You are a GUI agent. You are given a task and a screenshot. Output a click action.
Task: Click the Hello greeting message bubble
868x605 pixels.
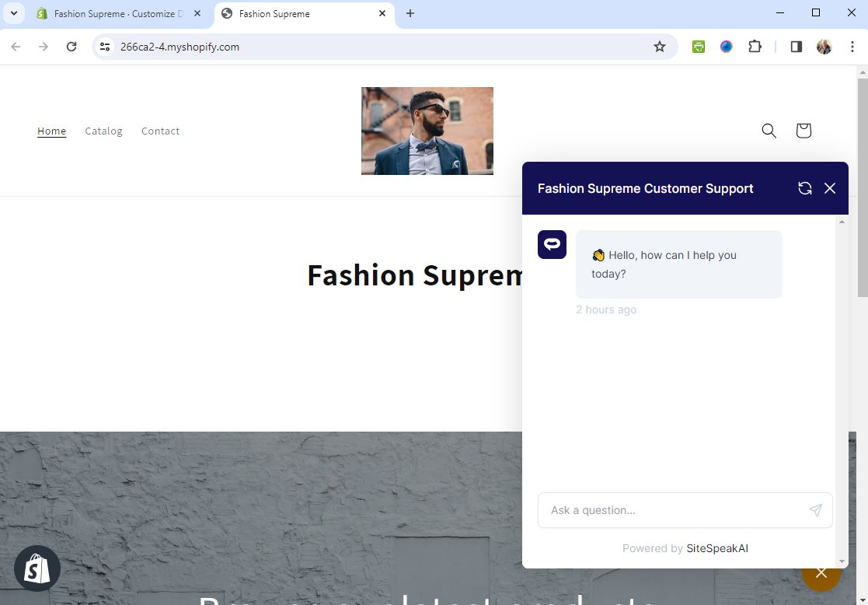pyautogui.click(x=678, y=264)
